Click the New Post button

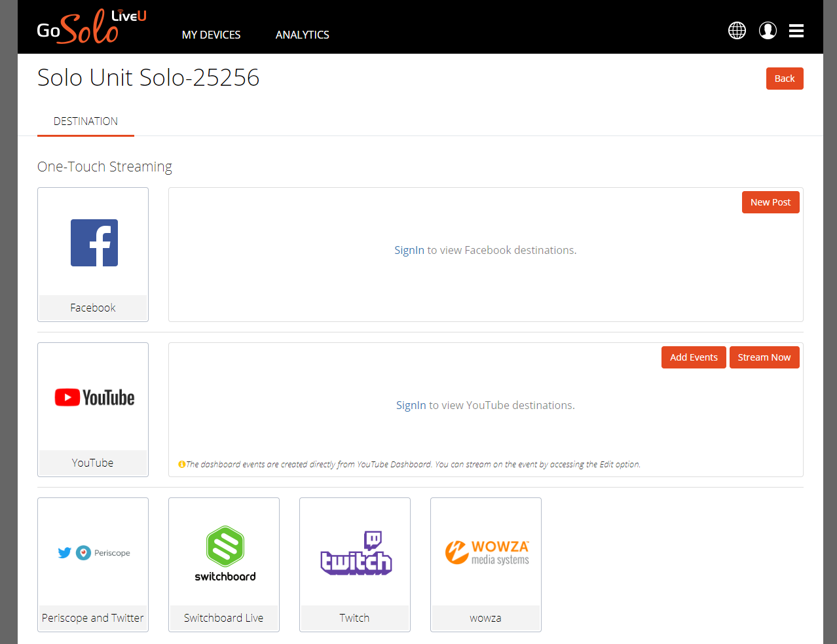pyautogui.click(x=770, y=202)
